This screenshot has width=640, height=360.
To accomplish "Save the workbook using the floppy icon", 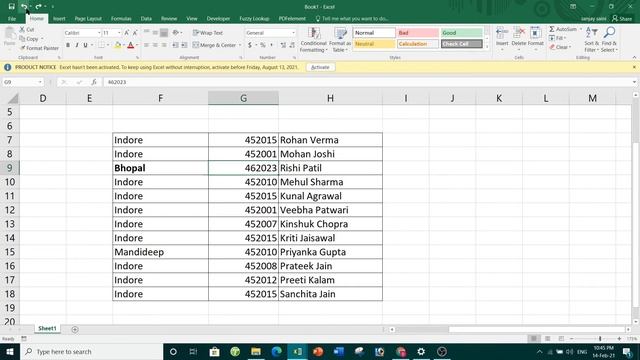I will click(x=11, y=7).
